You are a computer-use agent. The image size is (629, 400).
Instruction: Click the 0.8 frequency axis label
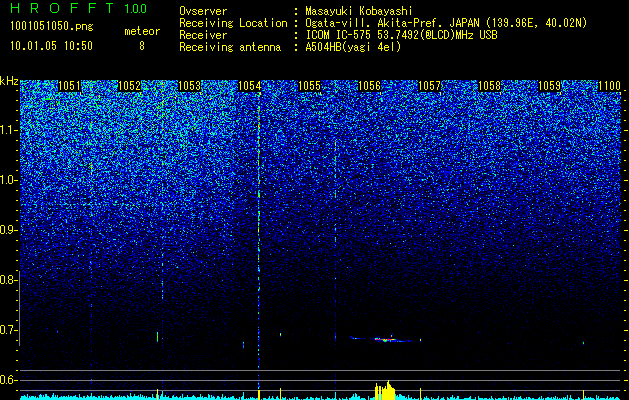(x=8, y=280)
